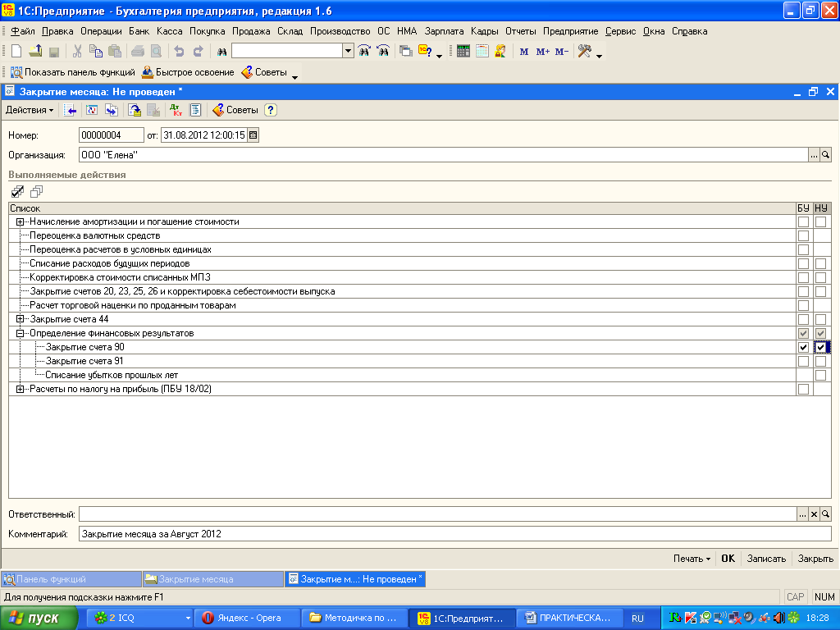This screenshot has height=630, width=840.
Task: Click into the Комментарий field
Action: (454, 533)
